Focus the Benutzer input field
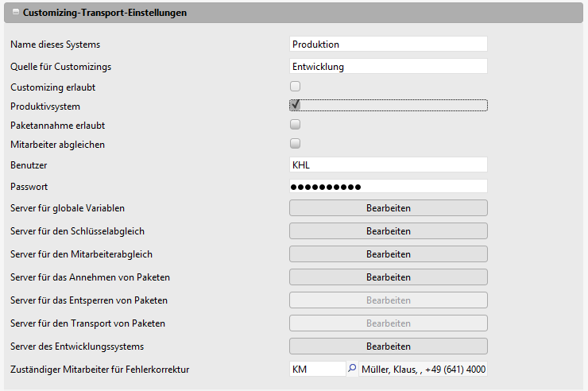This screenshot has width=588, height=391. coord(388,165)
